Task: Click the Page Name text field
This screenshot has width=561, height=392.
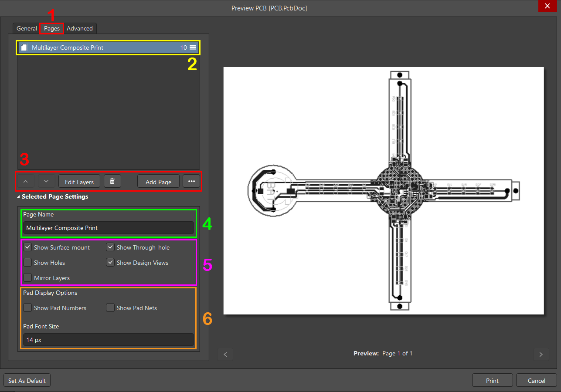Action: pos(108,228)
